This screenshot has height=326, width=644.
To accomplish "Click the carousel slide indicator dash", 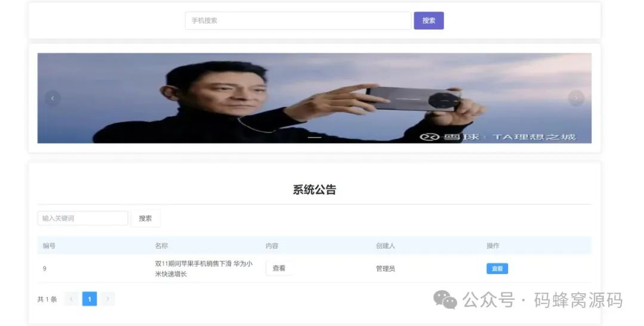I will point(315,137).
